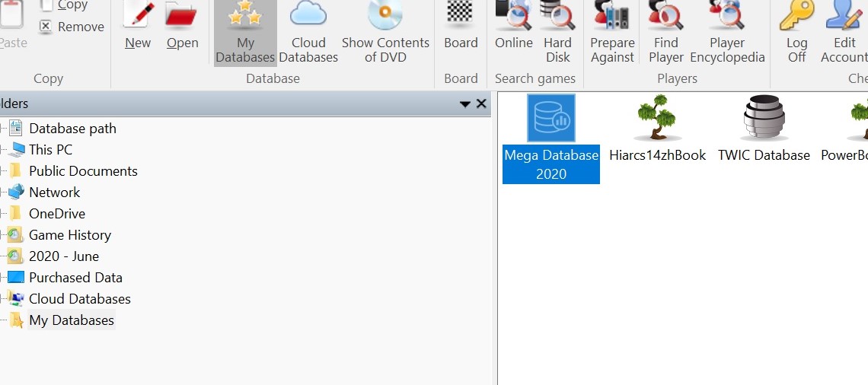
Task: Open the My Databases ribbon button
Action: coord(245,32)
